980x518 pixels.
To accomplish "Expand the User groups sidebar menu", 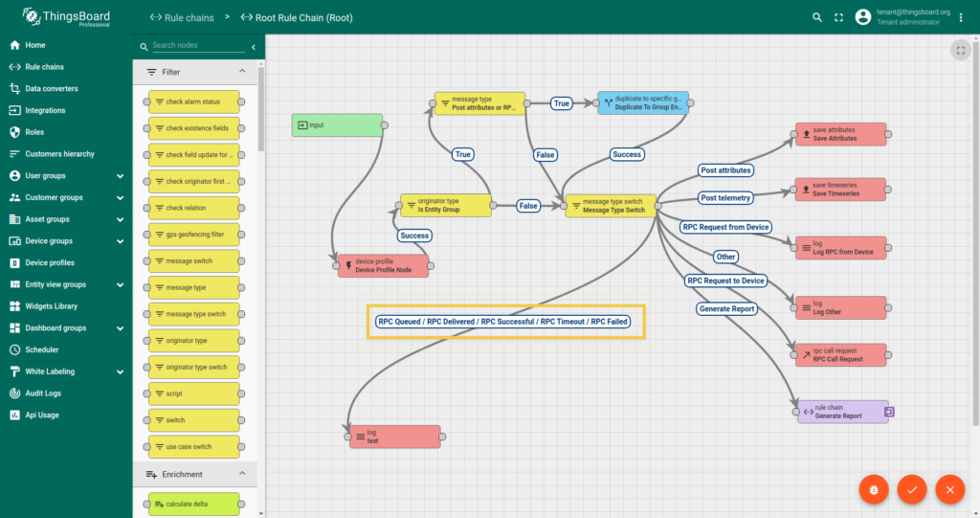I will click(120, 176).
